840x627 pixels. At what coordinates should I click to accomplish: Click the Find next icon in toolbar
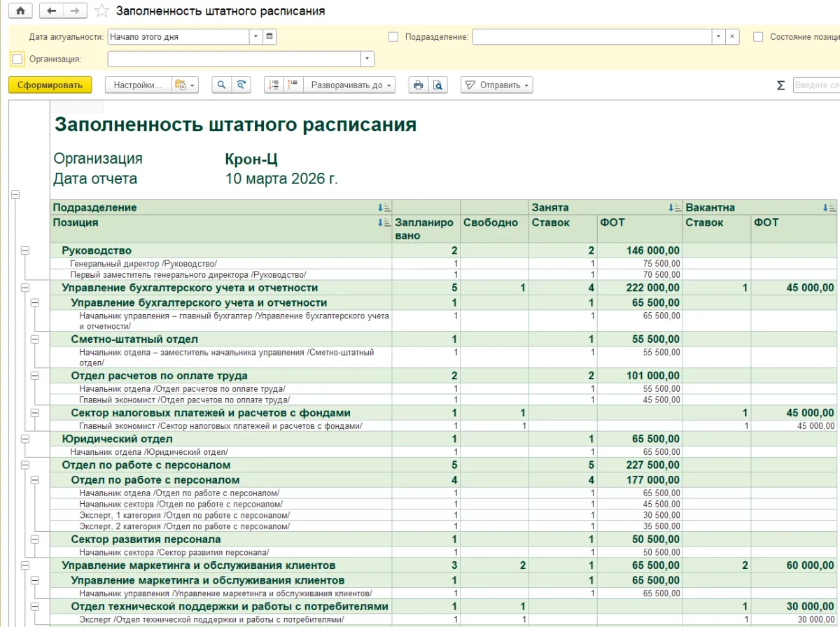point(241,85)
